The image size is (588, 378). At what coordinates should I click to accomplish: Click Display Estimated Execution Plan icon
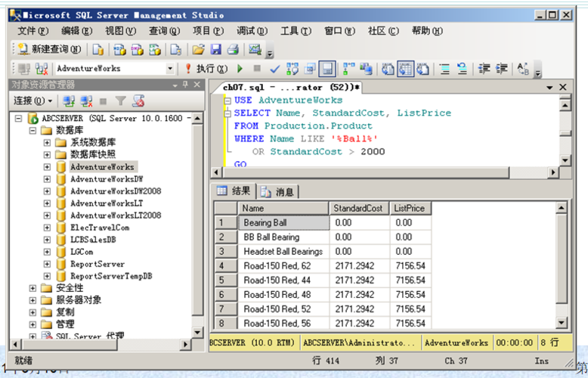292,69
